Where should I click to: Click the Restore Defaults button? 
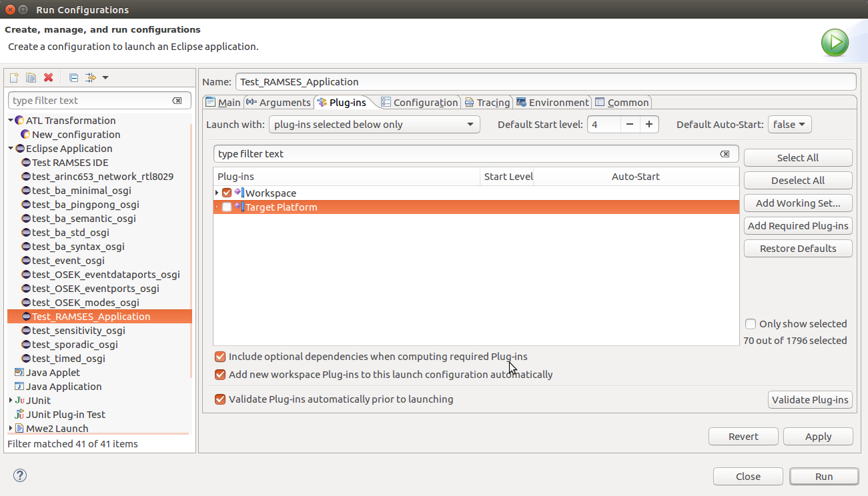798,249
